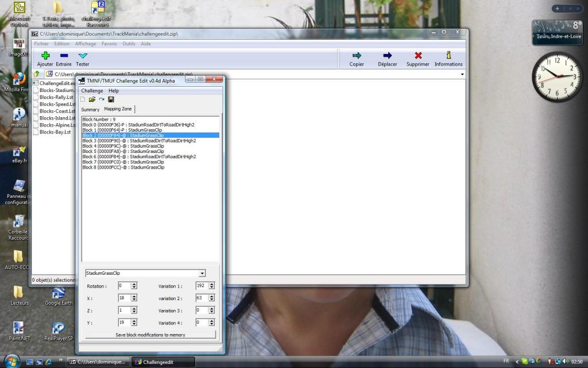
Task: Click the Ajouter green plus icon
Action: pyautogui.click(x=45, y=56)
